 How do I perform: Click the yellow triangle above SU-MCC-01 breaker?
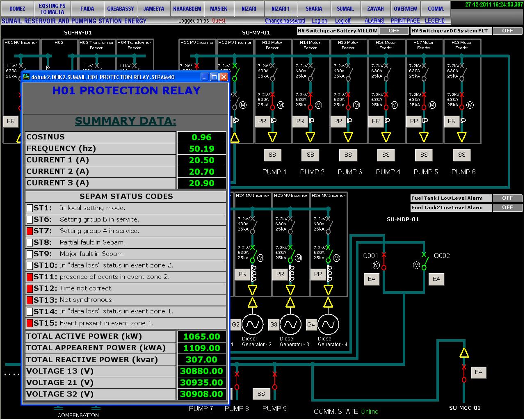tap(464, 353)
